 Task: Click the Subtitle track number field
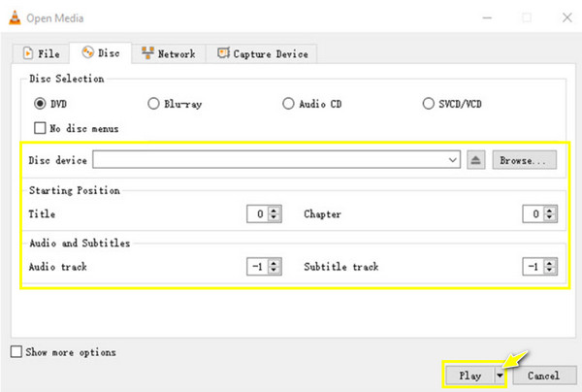point(533,267)
